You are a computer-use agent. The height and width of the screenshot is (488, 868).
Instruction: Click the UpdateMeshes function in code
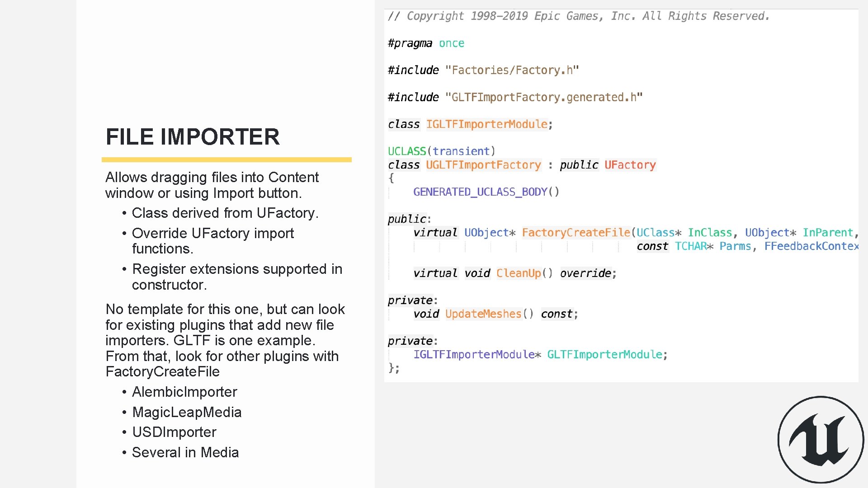(483, 314)
